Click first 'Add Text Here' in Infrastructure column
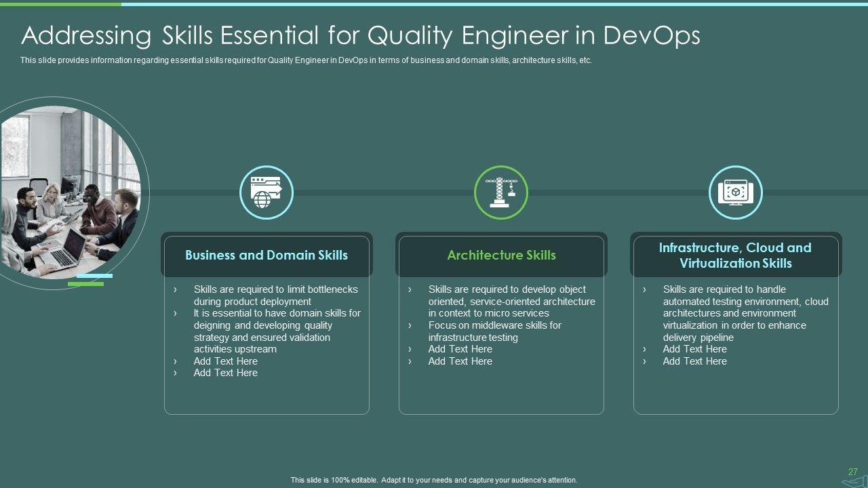 (694, 349)
